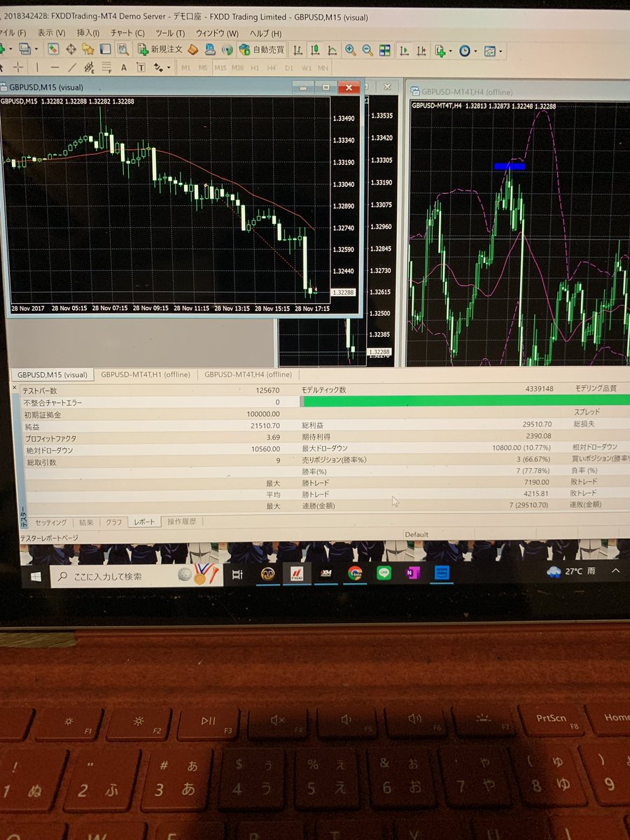Click the MetaEditor book icon
This screenshot has height=840, width=630.
pyautogui.click(x=192, y=50)
